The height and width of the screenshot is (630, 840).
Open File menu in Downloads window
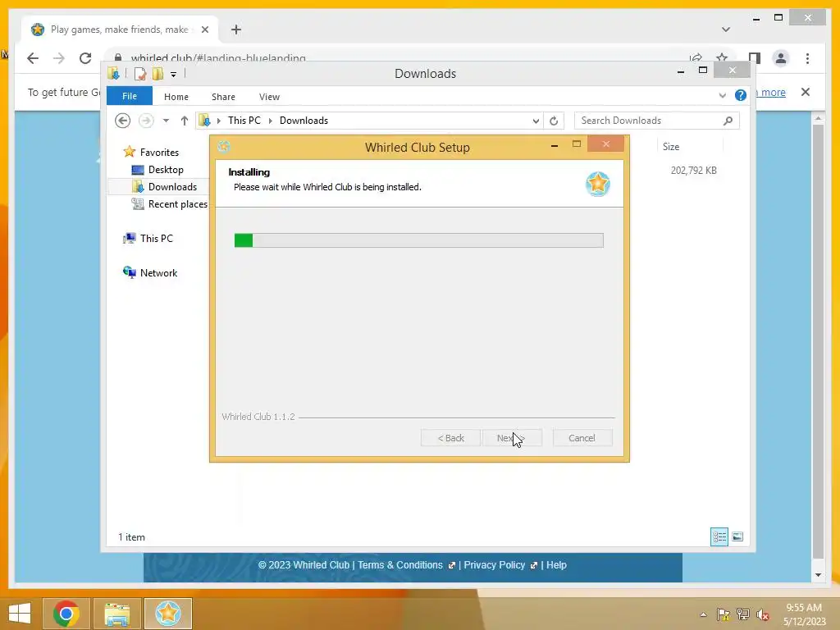tap(129, 97)
